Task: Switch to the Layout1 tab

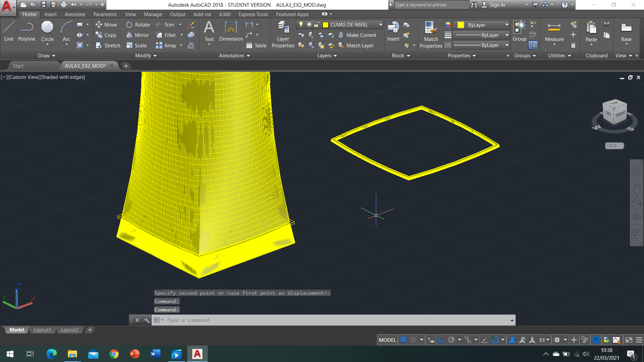Action: [x=42, y=330]
